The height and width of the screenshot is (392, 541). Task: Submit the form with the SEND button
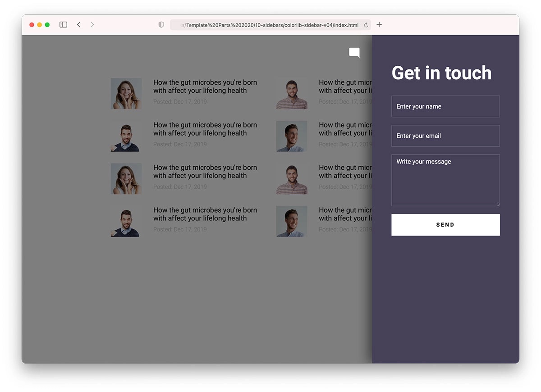click(x=445, y=225)
